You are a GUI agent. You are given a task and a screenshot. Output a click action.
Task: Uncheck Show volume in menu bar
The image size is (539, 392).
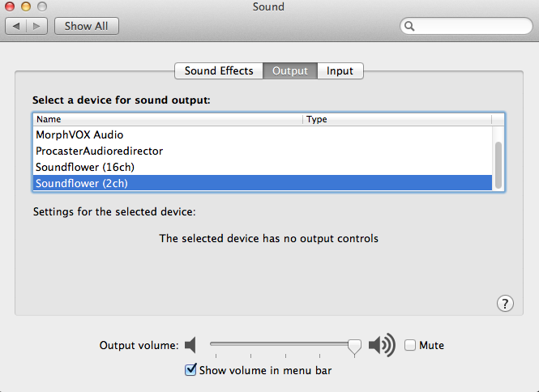pyautogui.click(x=191, y=370)
